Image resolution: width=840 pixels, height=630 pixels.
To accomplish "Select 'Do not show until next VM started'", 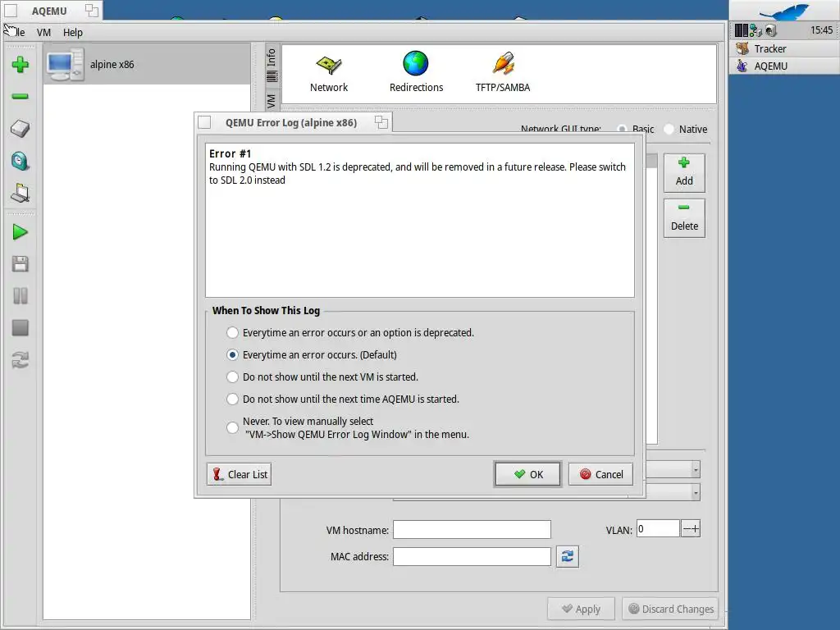I will click(x=322, y=377).
